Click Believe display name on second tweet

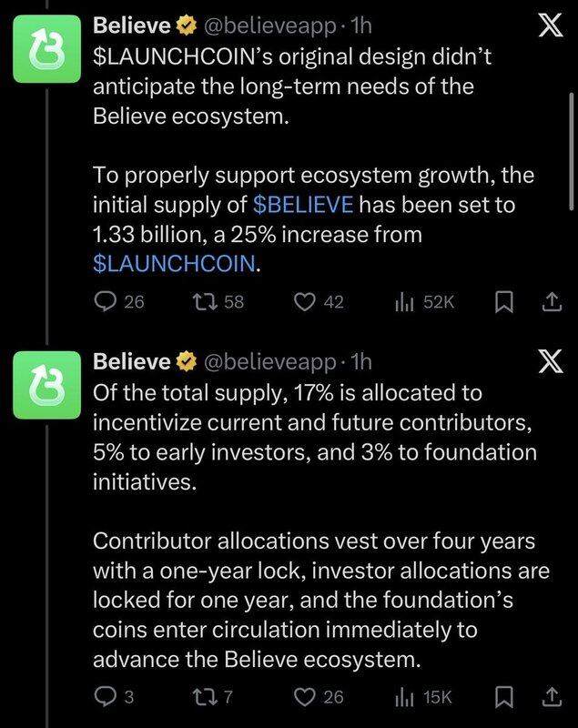132,362
